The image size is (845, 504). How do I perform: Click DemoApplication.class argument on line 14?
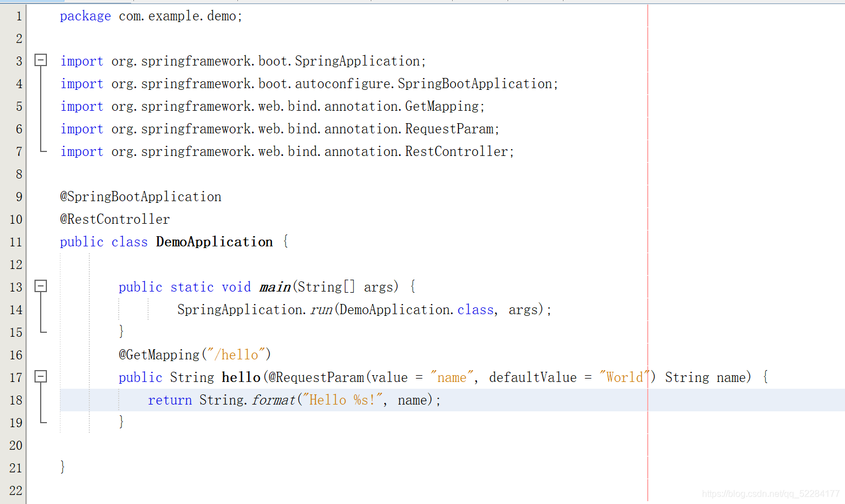417,310
